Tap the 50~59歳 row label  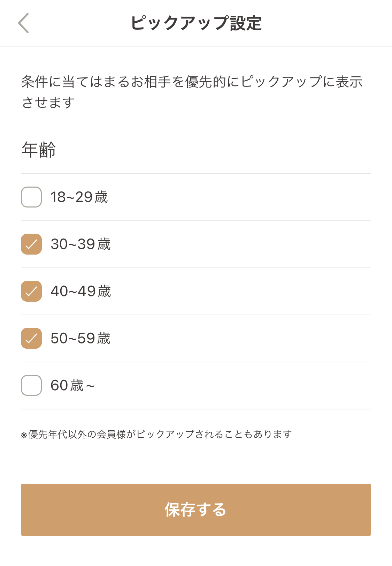tap(80, 338)
